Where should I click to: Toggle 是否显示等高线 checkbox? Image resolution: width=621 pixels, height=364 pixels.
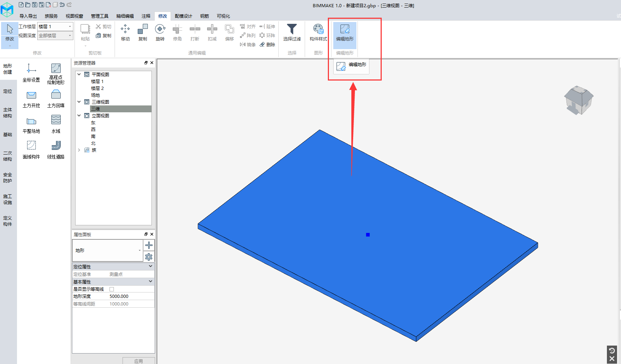coord(112,289)
